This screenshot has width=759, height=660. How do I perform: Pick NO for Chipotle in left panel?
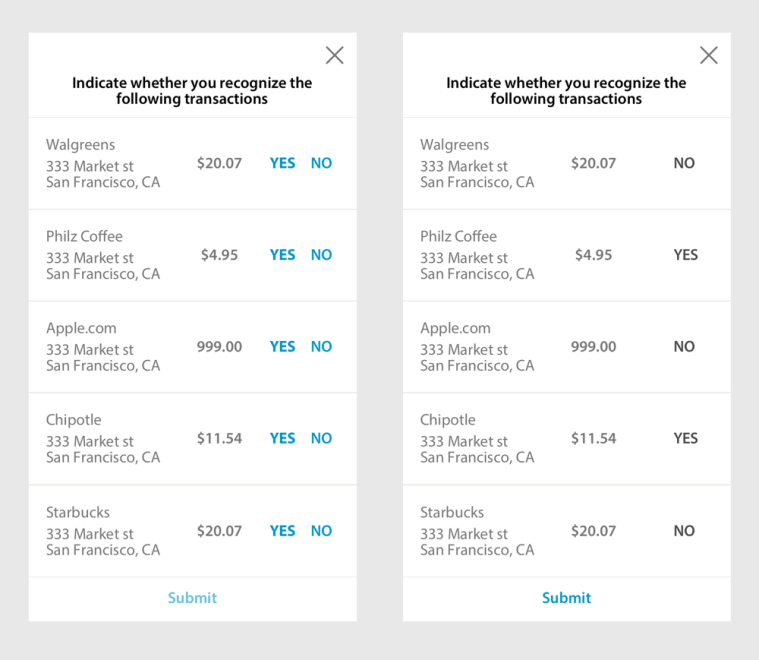click(321, 438)
